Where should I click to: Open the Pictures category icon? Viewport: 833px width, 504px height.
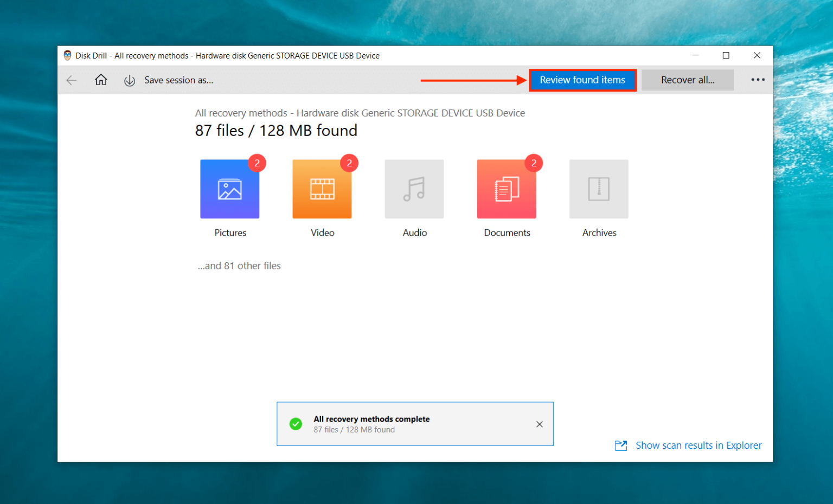[230, 189]
